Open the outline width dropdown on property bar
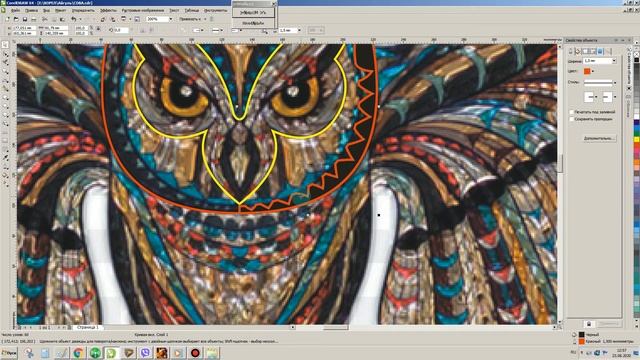 coord(300,30)
